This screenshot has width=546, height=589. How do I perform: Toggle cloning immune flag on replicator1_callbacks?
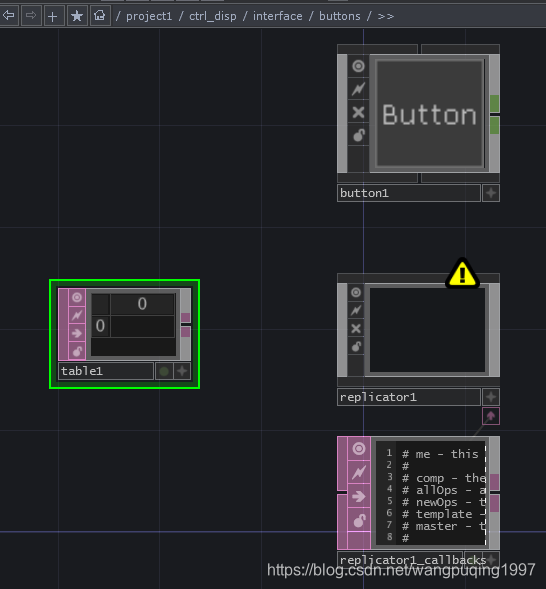click(359, 472)
